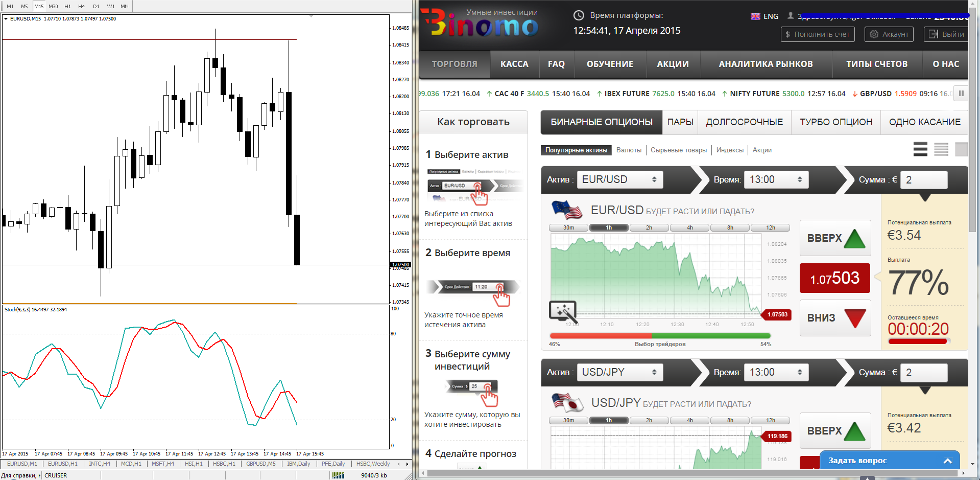This screenshot has height=480, width=980.
Task: Open the КАССА menu item
Action: [514, 64]
